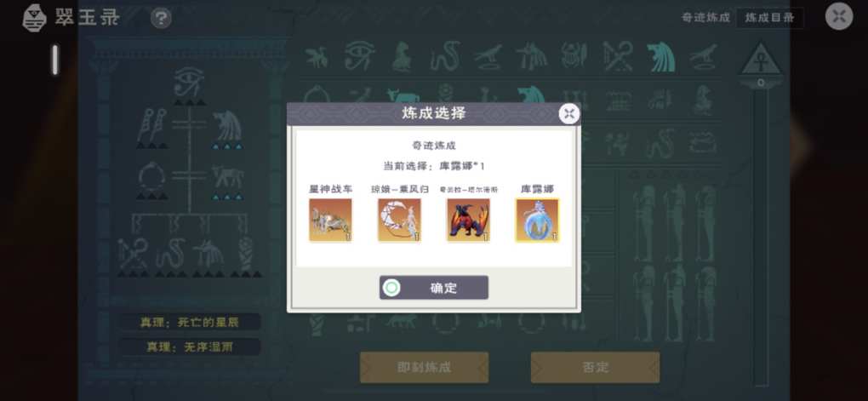Select the snake hieroglyph in top row
This screenshot has width=868, height=401.
tap(446, 56)
